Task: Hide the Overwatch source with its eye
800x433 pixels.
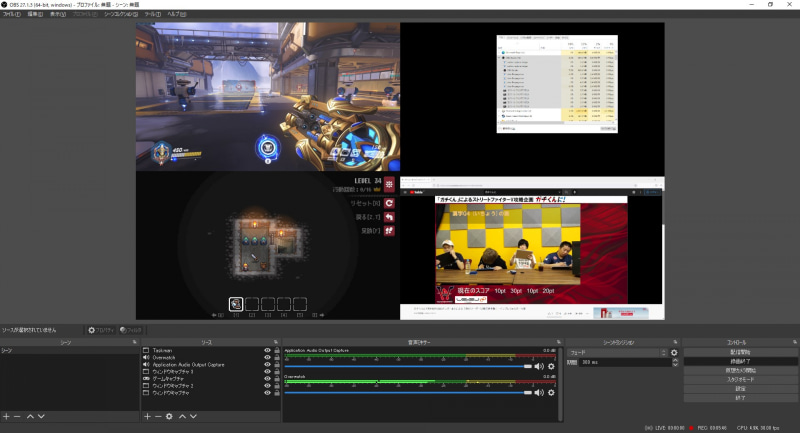Action: [x=267, y=358]
